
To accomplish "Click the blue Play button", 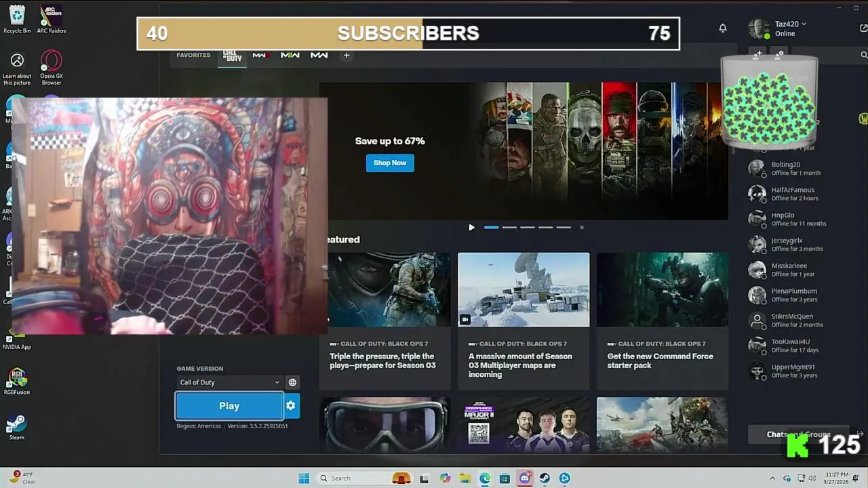I will click(229, 406).
